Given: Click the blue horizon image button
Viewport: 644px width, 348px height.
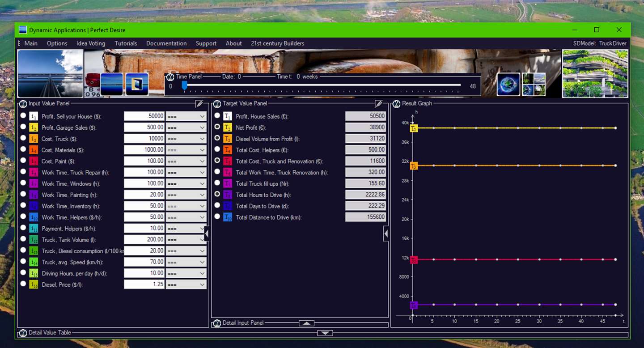Looking at the screenshot, I should [x=112, y=84].
